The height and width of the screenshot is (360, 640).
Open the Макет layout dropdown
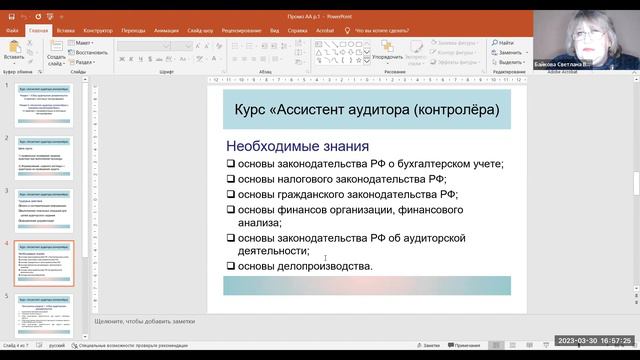[x=81, y=43]
